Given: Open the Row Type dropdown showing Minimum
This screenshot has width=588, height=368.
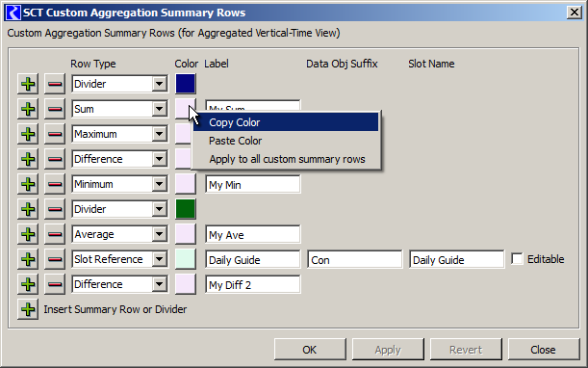Looking at the screenshot, I should (x=120, y=184).
